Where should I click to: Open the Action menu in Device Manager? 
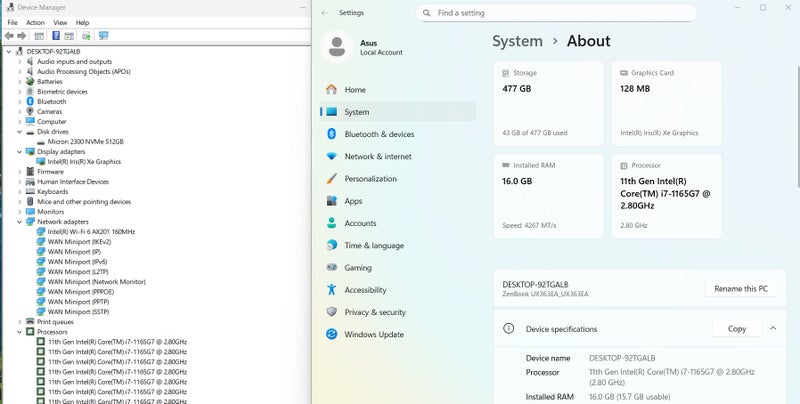35,22
